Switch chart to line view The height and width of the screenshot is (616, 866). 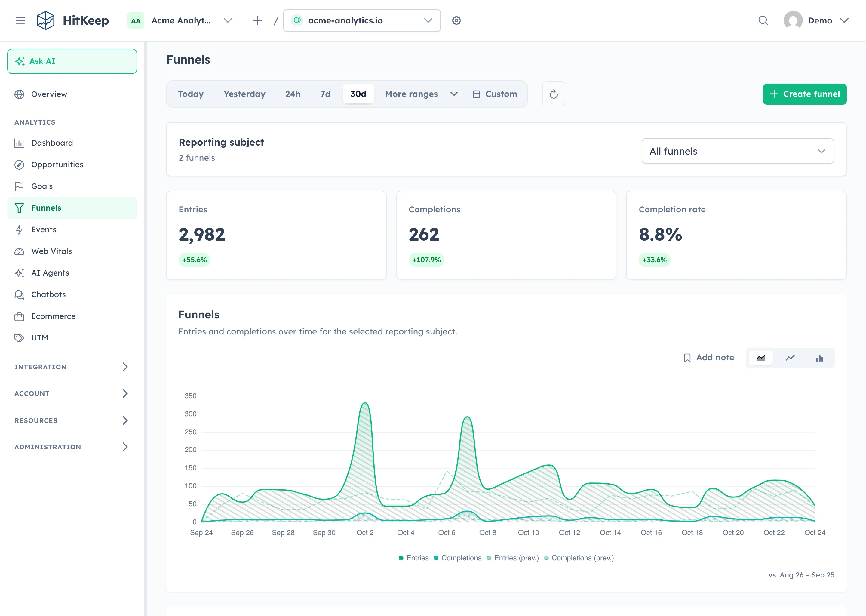coord(790,358)
